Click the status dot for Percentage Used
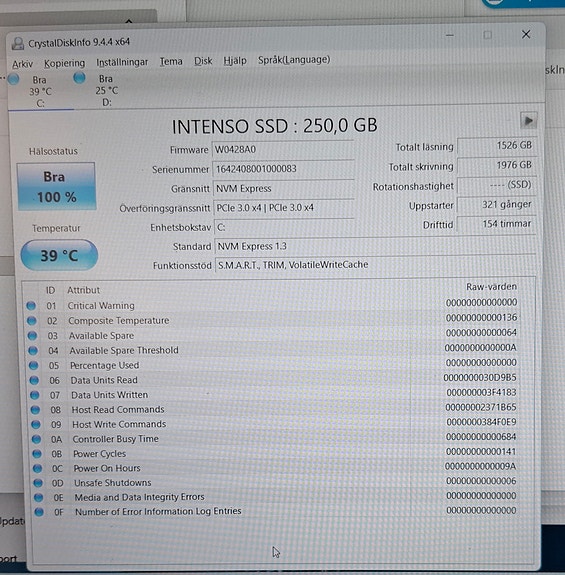 click(33, 365)
